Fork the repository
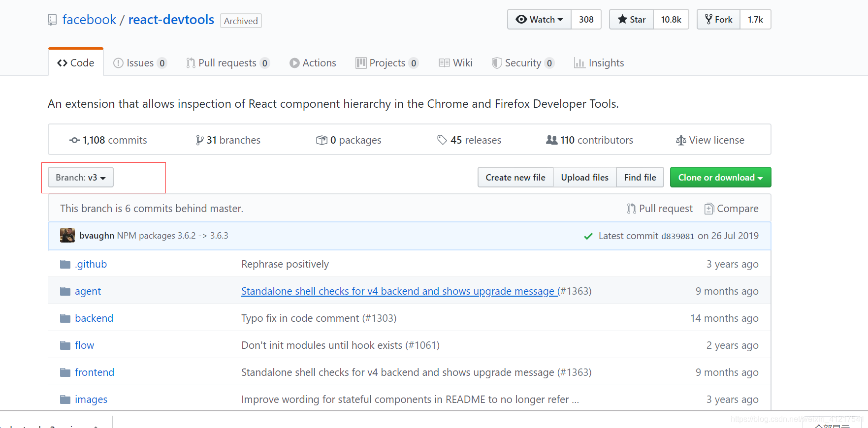 coord(718,19)
